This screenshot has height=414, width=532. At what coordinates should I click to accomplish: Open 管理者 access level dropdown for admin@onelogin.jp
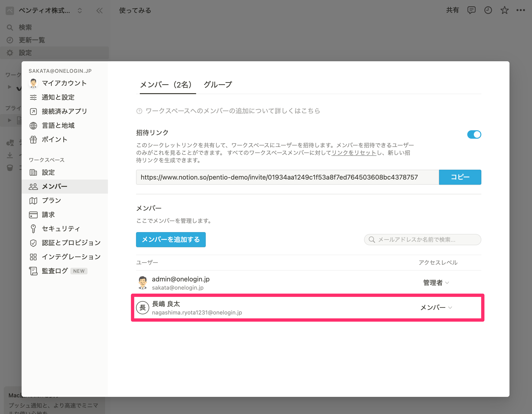pyautogui.click(x=436, y=283)
